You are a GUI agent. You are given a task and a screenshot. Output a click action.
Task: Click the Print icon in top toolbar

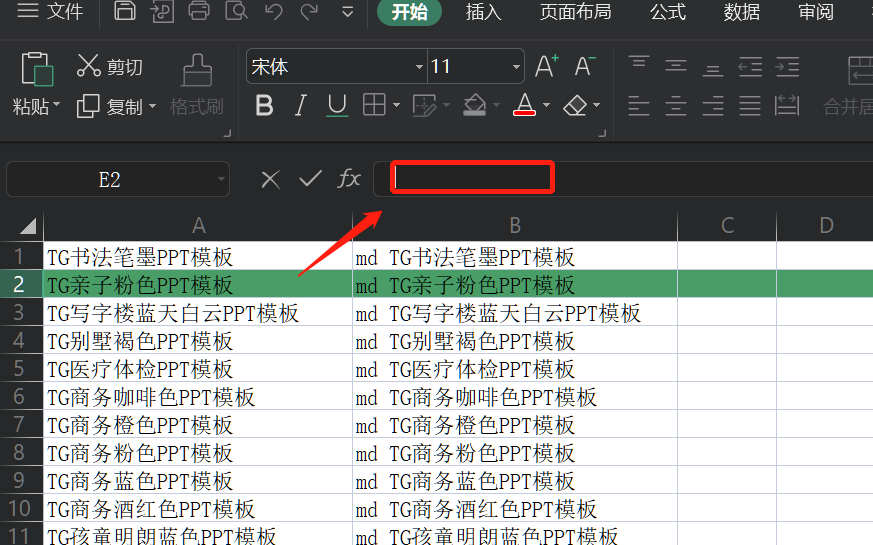click(199, 12)
